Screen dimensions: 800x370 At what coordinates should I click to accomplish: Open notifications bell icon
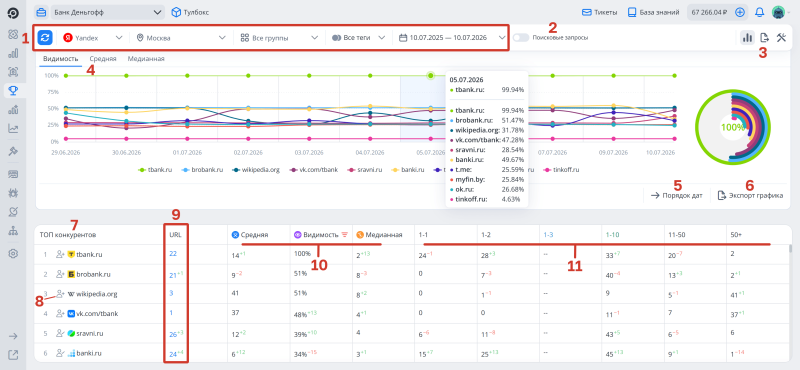(760, 12)
